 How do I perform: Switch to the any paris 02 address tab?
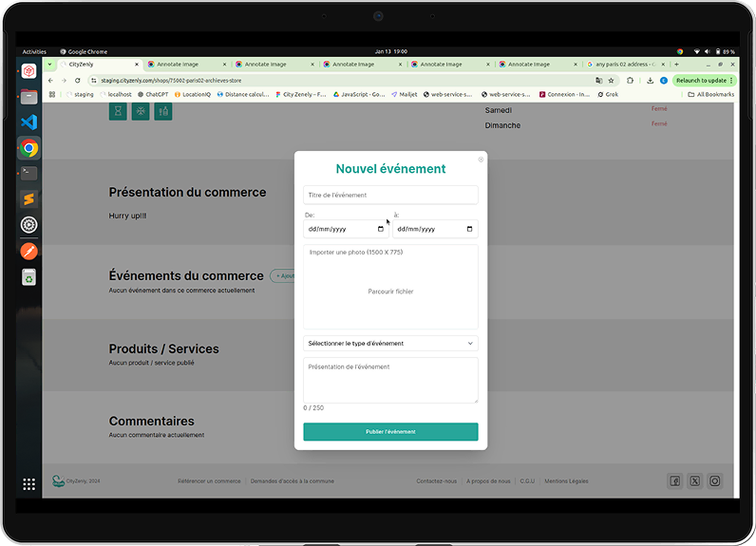click(626, 64)
